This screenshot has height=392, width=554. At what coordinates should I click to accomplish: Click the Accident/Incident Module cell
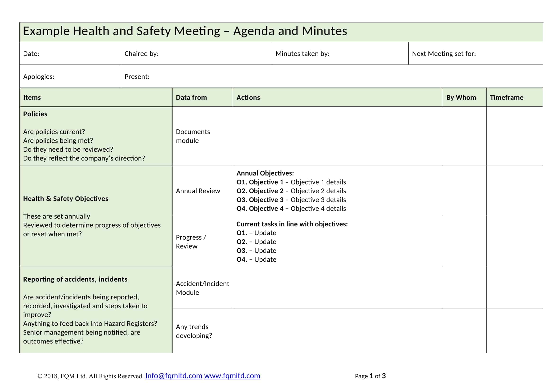click(x=202, y=288)
